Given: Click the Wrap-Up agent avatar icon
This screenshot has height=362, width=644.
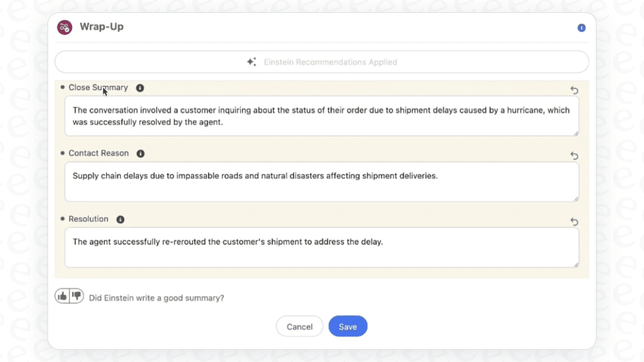Looking at the screenshot, I should 64,27.
